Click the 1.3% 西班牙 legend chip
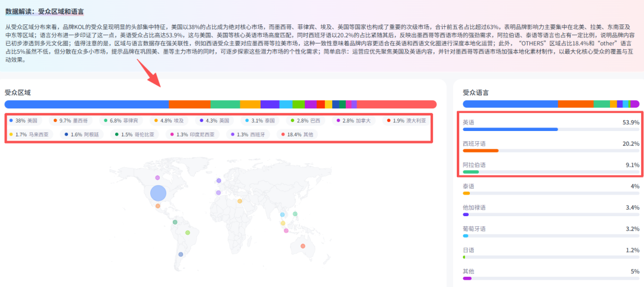 [247, 134]
